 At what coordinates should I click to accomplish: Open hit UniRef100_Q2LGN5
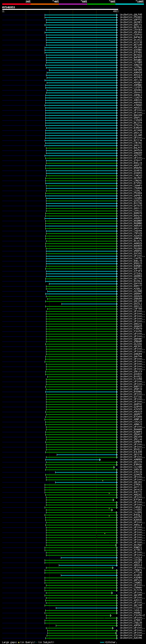click(131, 135)
